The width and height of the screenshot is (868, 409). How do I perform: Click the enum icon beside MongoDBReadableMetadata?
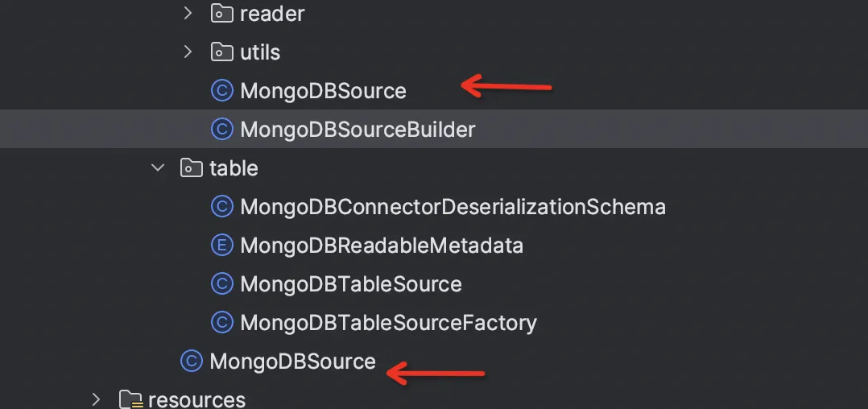tap(221, 245)
